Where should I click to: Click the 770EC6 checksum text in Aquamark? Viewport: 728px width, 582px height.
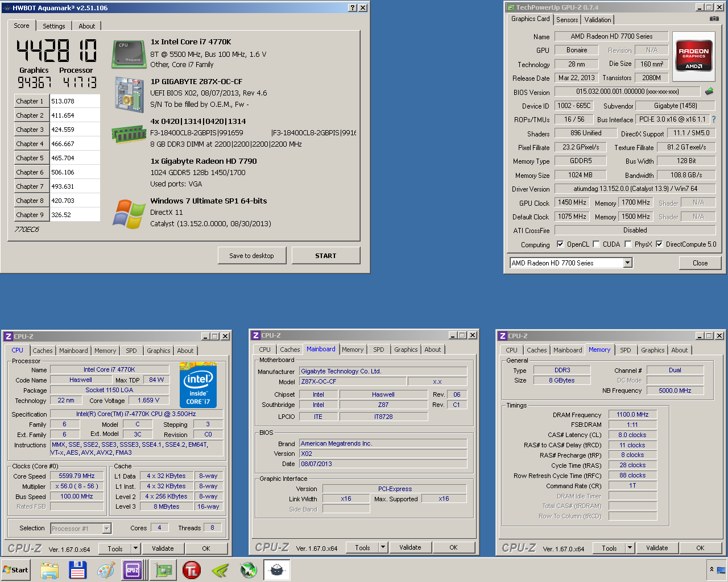(27, 230)
